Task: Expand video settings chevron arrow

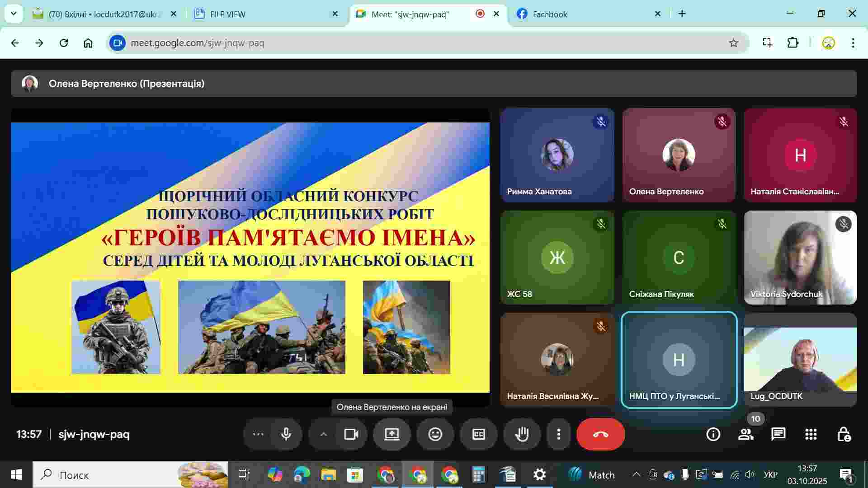Action: 323,434
